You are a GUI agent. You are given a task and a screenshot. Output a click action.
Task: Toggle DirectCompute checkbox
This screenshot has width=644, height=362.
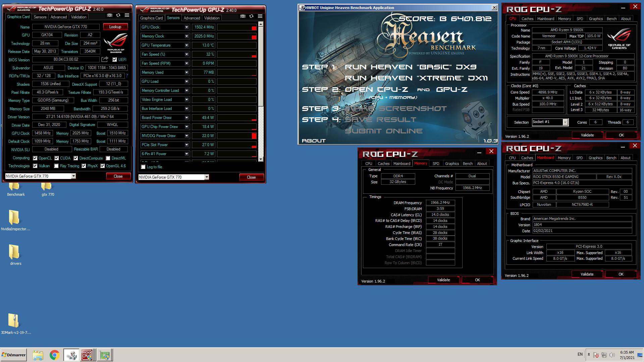pyautogui.click(x=76, y=158)
